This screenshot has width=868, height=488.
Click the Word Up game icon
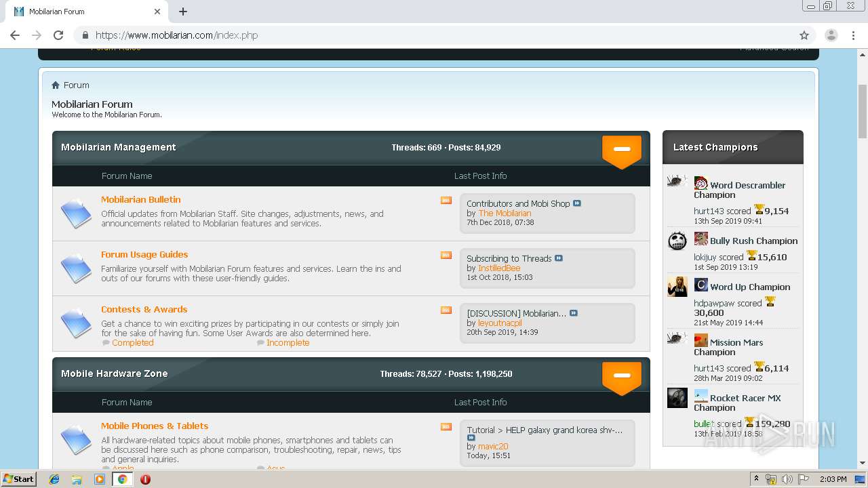click(x=701, y=285)
